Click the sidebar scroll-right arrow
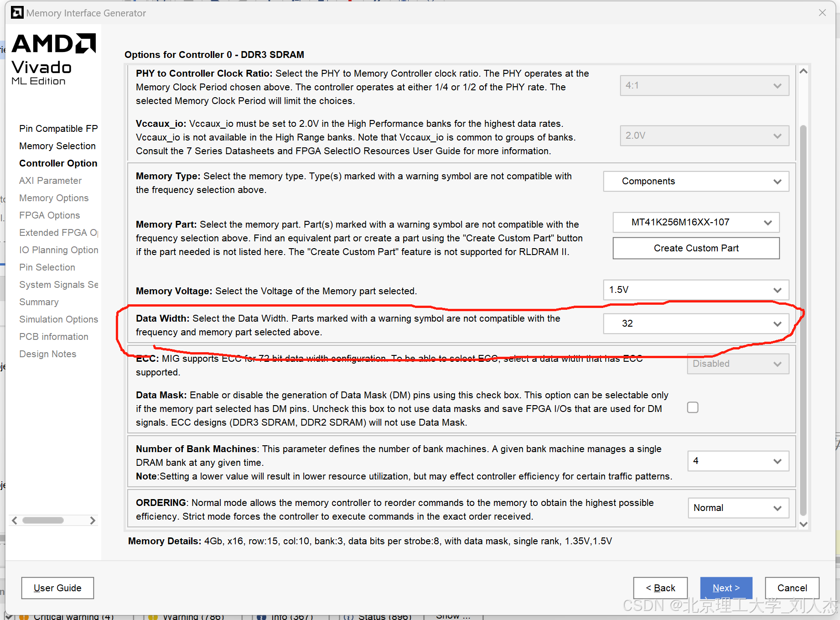840x620 pixels. tap(93, 521)
